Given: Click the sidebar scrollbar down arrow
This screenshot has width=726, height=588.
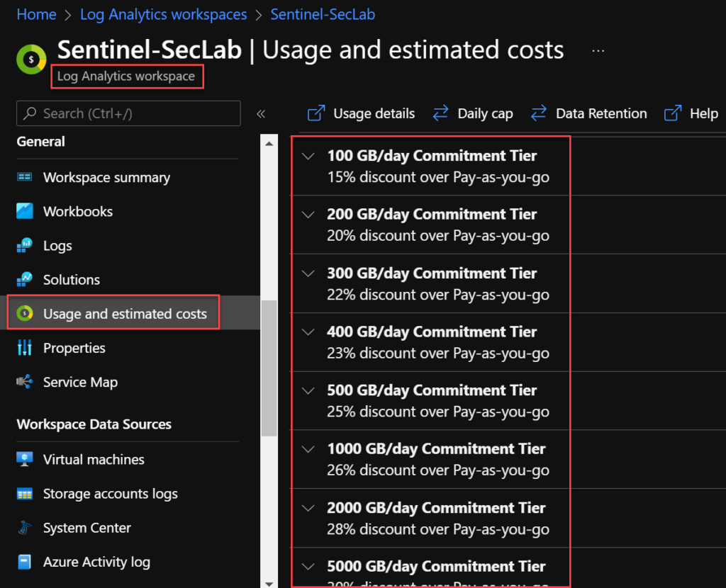Looking at the screenshot, I should 269,584.
